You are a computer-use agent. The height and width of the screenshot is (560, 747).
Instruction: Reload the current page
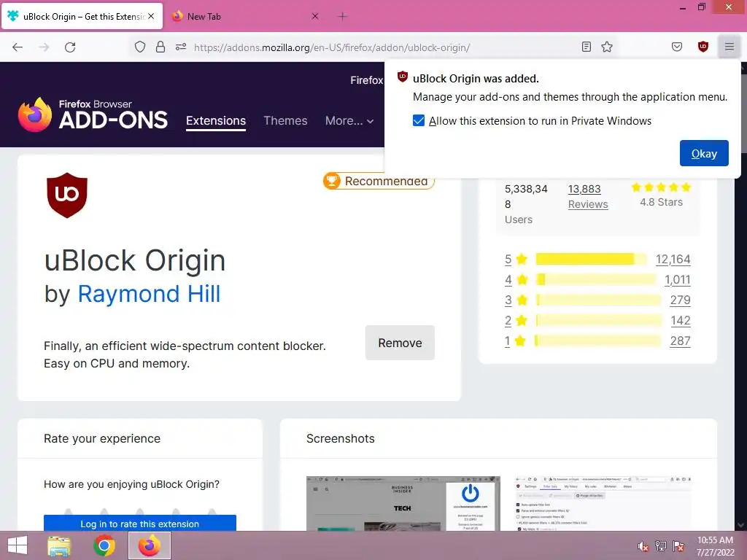click(x=70, y=47)
